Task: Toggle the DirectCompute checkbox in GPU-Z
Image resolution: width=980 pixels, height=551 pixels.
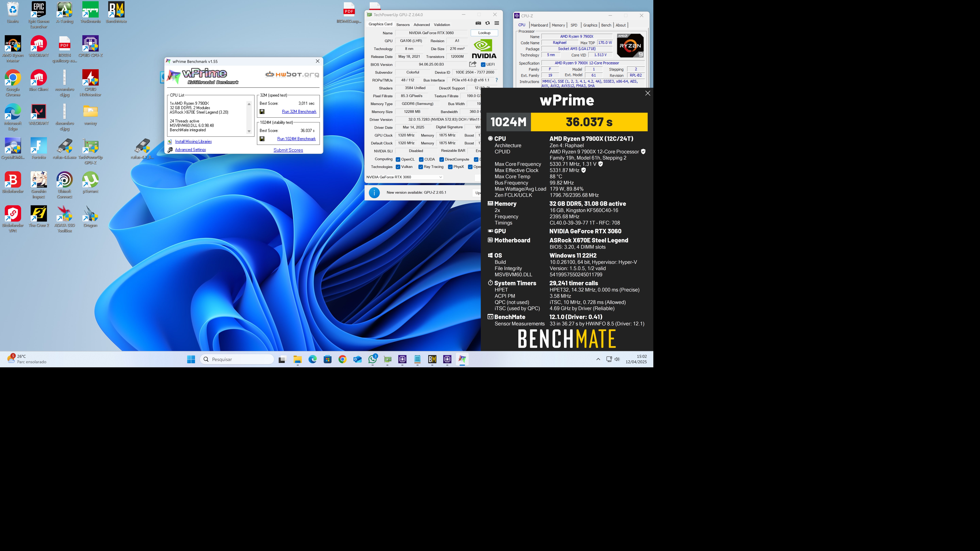Action: [442, 159]
